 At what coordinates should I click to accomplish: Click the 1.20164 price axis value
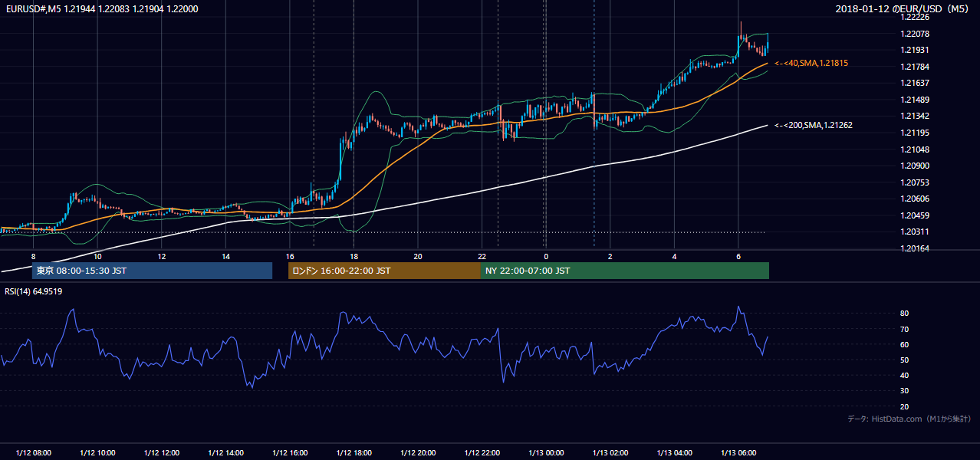pyautogui.click(x=915, y=248)
